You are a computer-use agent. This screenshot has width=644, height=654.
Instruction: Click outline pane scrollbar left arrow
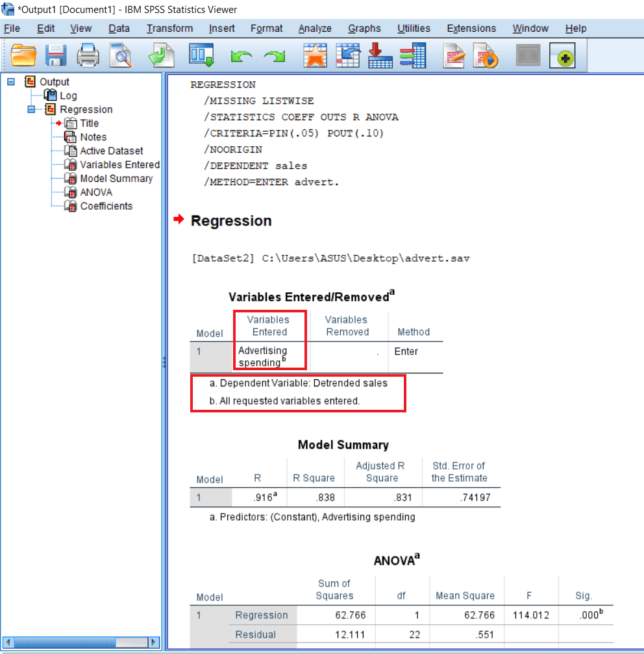[8, 642]
